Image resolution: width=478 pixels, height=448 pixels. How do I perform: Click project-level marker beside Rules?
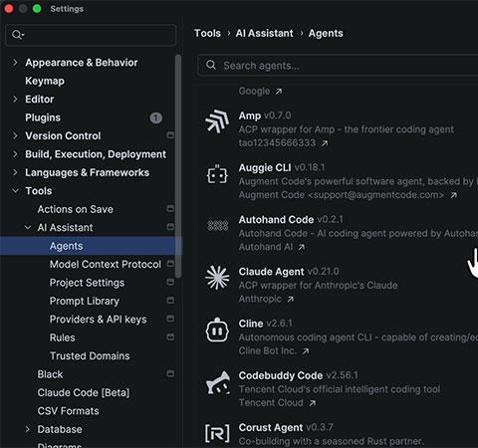click(170, 336)
